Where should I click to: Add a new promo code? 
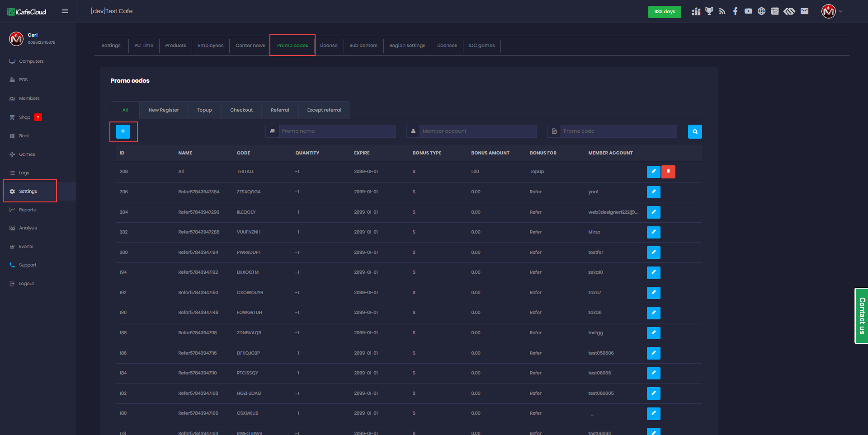(x=123, y=131)
